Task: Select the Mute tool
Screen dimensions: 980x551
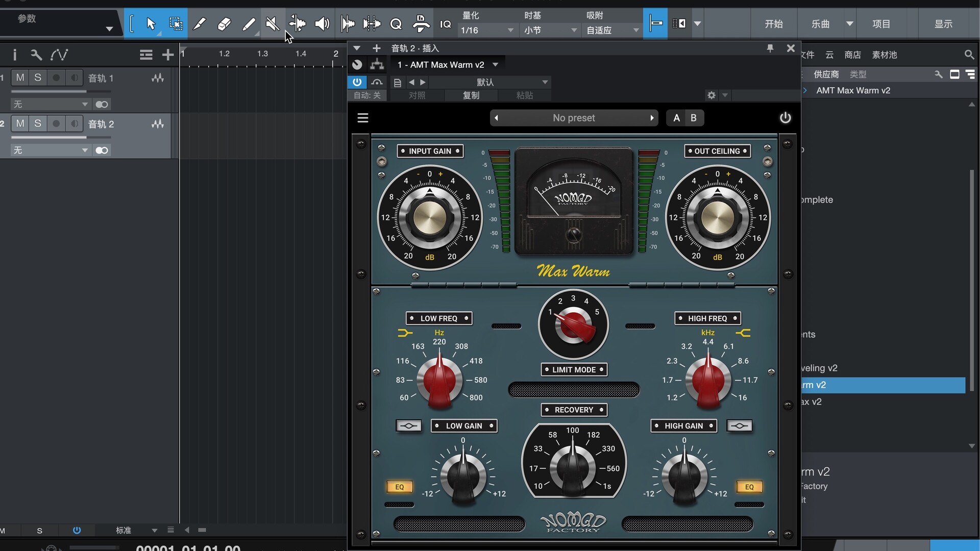Action: coord(273,23)
